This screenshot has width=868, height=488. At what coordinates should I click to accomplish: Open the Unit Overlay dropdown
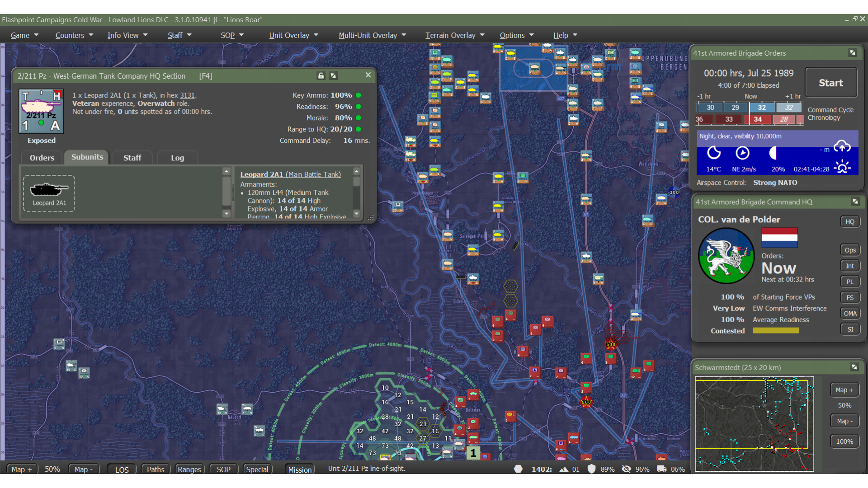pos(294,35)
